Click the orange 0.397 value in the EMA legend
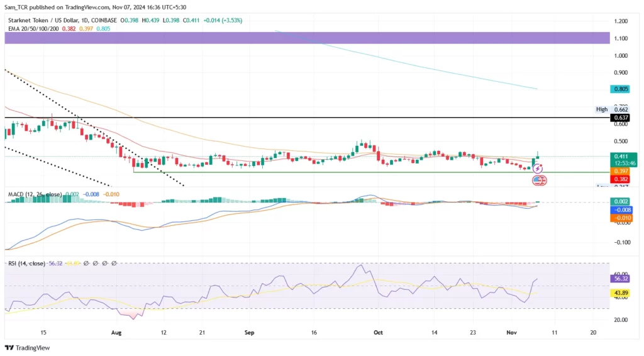This screenshot has width=644, height=356. (86, 29)
